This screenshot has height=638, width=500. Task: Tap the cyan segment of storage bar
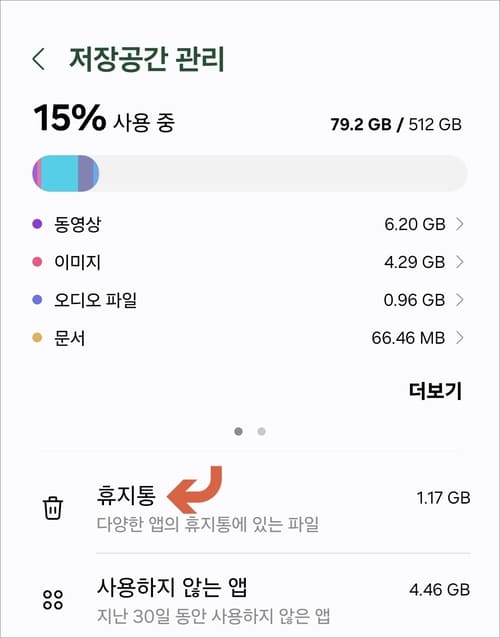click(59, 173)
